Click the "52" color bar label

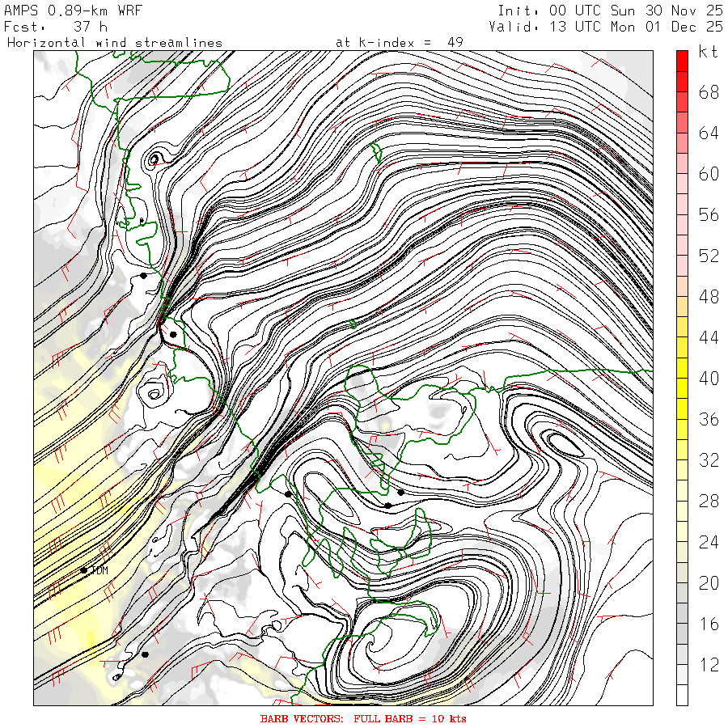[709, 256]
